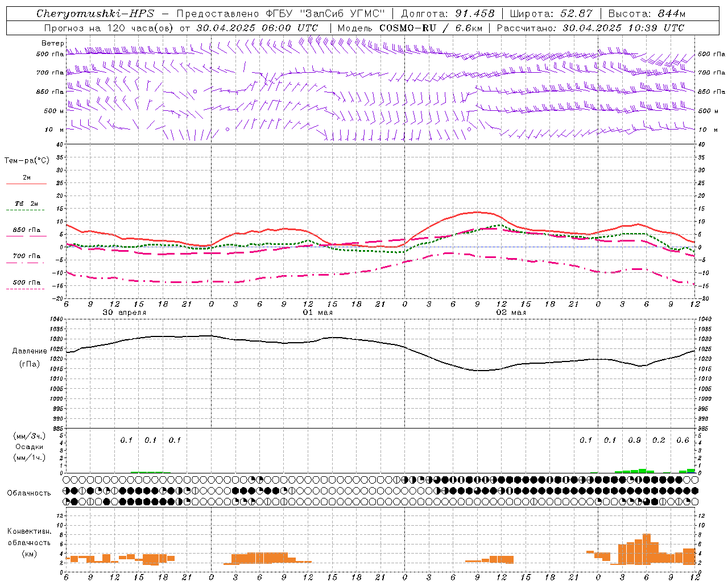
Task: Click the '2м' temperature legend entry
Action: coord(27,178)
